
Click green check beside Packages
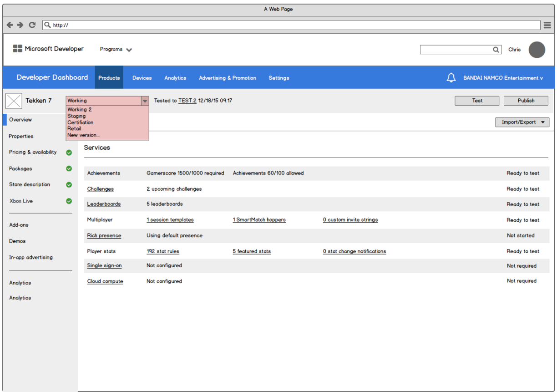(x=69, y=168)
